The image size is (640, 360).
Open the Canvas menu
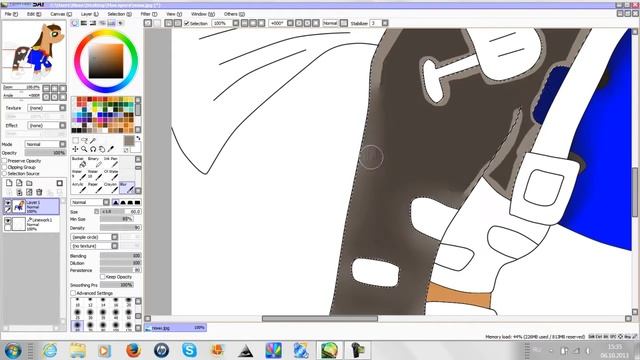61,14
